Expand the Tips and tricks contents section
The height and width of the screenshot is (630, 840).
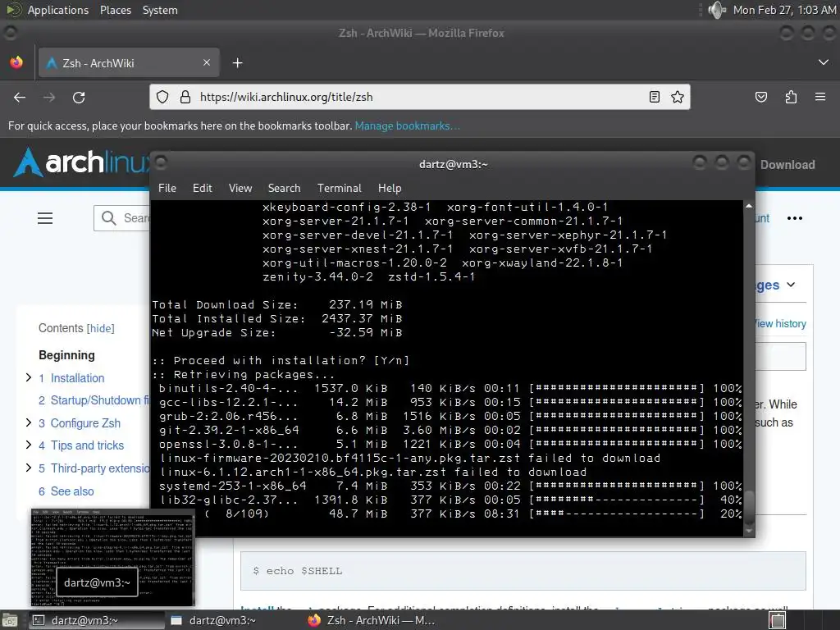[29, 445]
